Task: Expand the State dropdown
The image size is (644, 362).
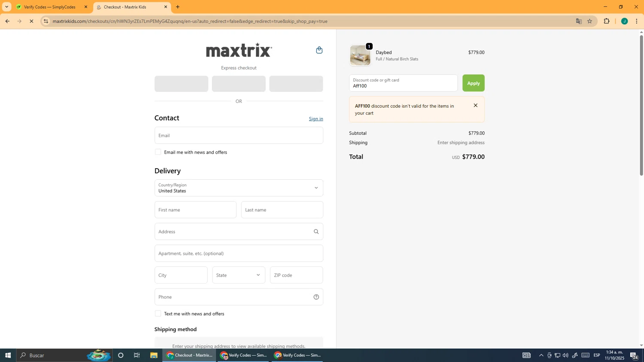Action: [239, 275]
